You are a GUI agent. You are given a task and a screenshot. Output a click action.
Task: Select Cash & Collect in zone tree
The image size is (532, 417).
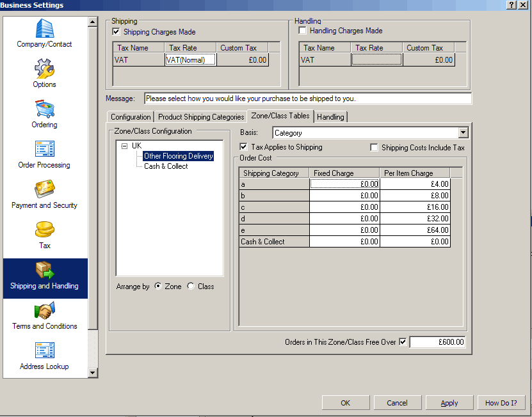click(x=166, y=166)
